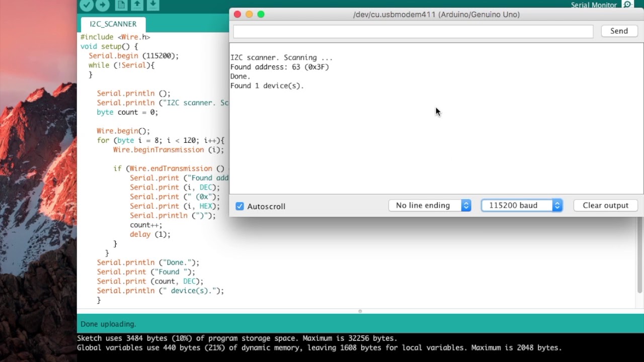Open the 115200 baud rate dropdown
The image size is (644, 362).
pyautogui.click(x=522, y=205)
